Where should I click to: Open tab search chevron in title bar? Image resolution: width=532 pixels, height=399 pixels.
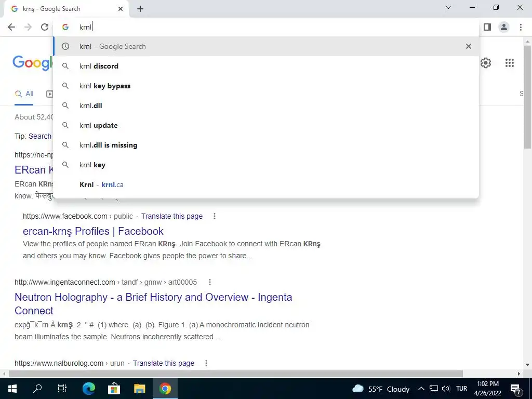(x=448, y=7)
